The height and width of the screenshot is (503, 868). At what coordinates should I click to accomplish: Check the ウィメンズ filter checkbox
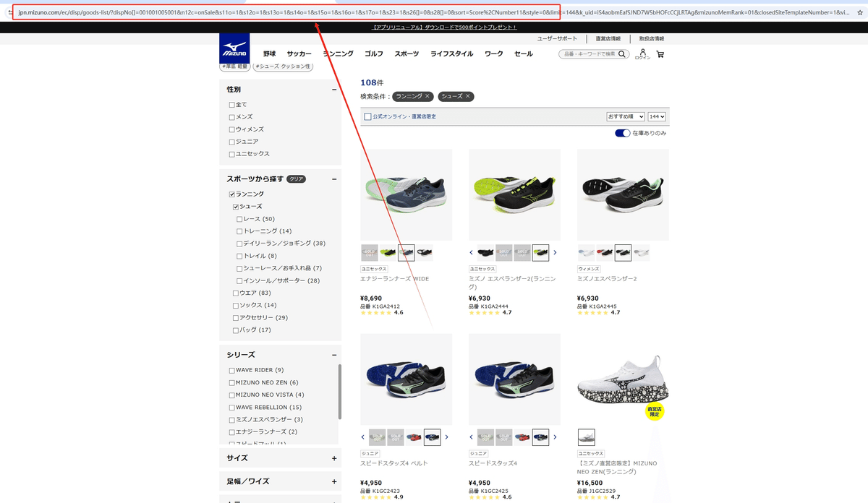pos(232,129)
